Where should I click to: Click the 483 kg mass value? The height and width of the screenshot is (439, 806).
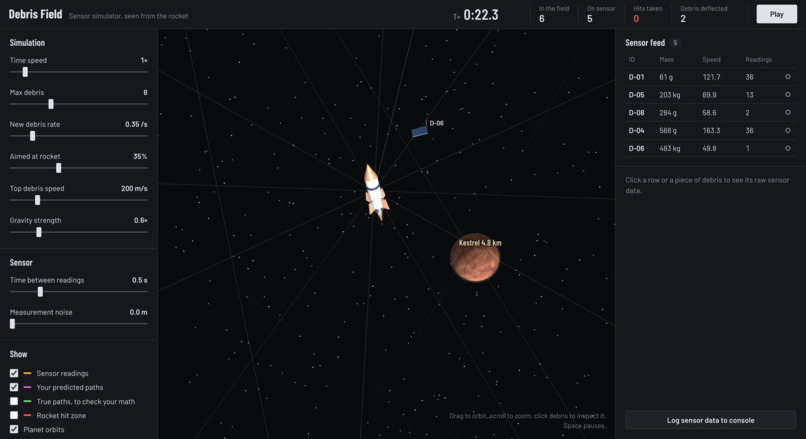click(669, 148)
